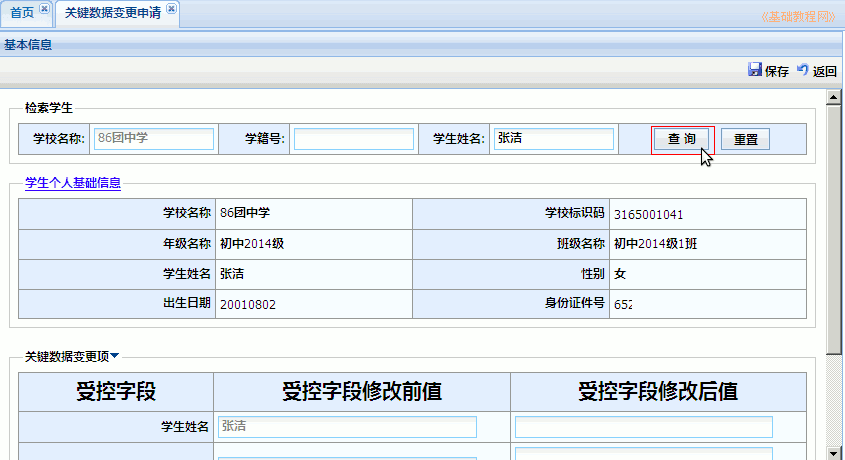Click the 初中2014级1班 class value

point(655,244)
